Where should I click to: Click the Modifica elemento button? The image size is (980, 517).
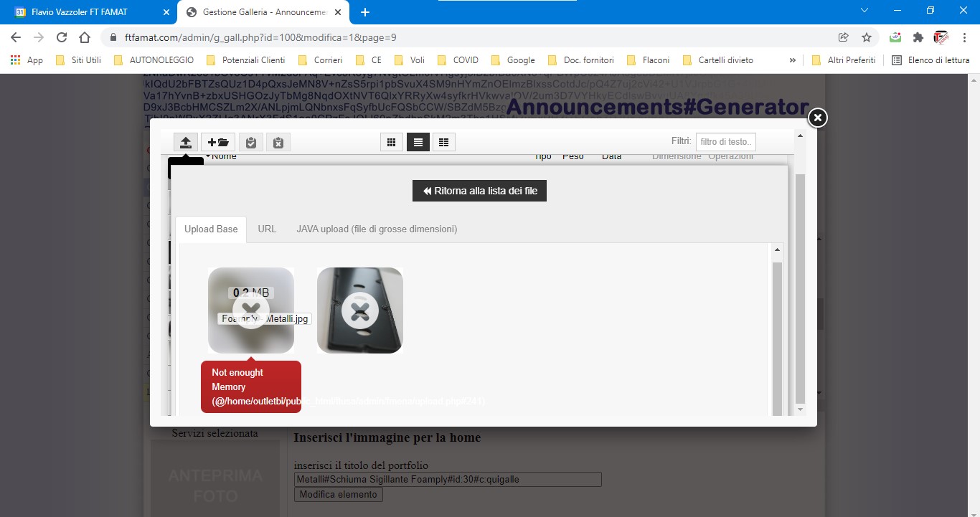point(338,494)
